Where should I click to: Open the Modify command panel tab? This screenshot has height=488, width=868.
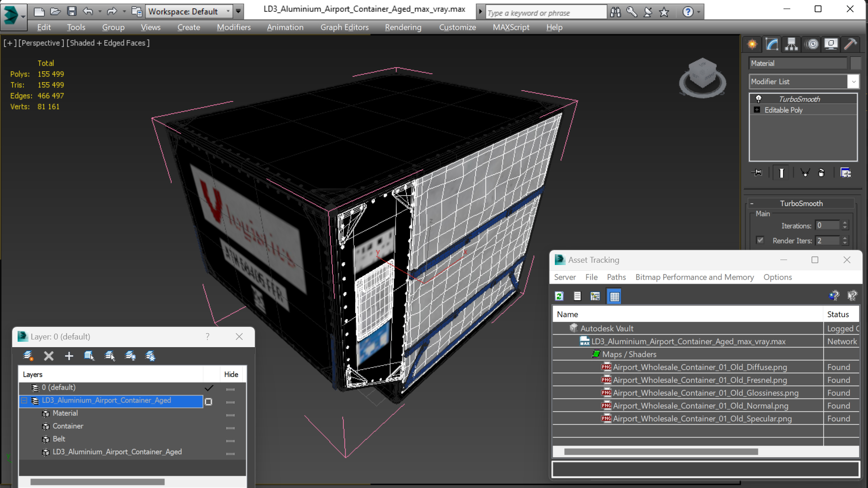[772, 44]
